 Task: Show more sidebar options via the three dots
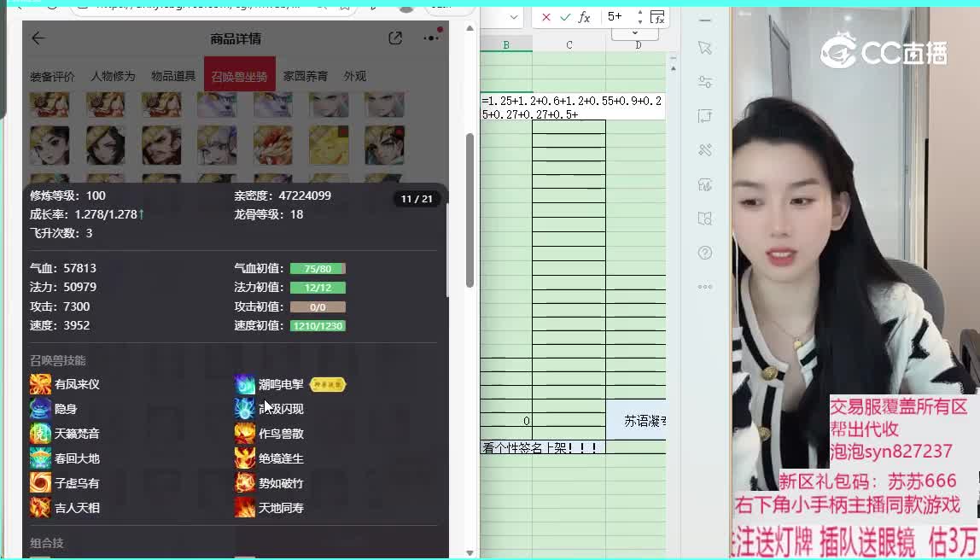click(705, 287)
